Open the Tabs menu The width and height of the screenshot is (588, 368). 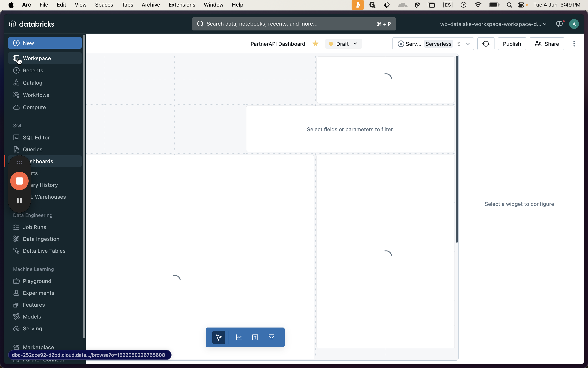coord(127,5)
